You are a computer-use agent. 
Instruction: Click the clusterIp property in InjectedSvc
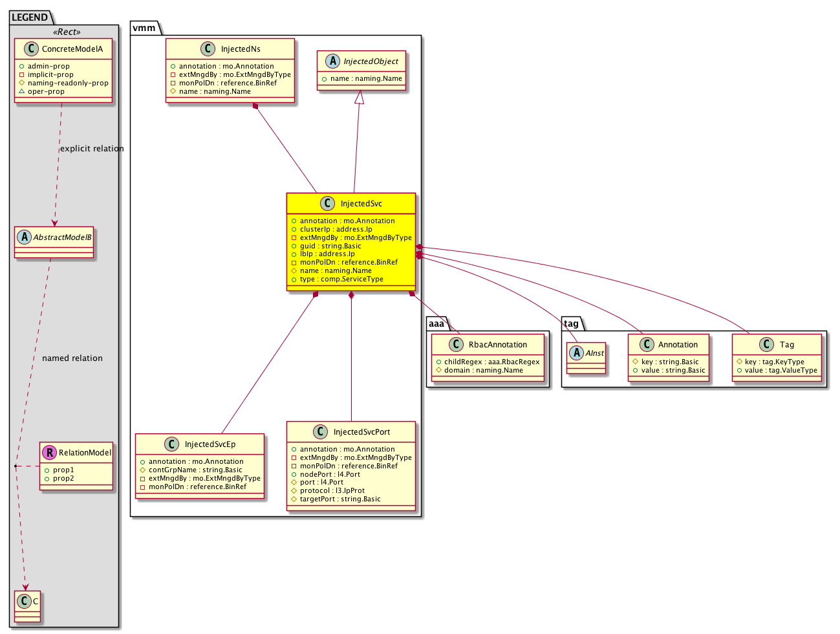point(336,229)
